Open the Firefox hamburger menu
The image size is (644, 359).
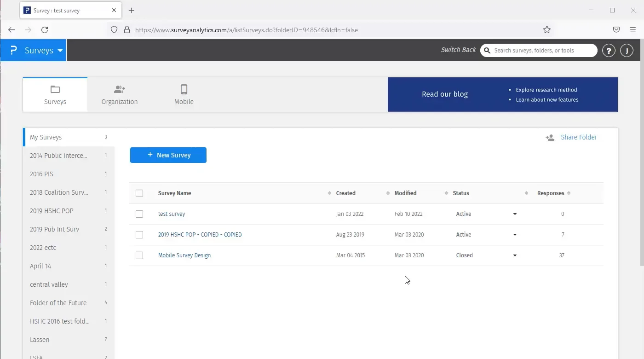coord(633,30)
